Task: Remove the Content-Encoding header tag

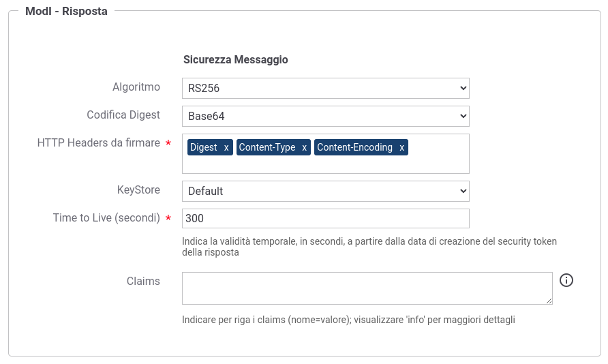Action: (401, 148)
